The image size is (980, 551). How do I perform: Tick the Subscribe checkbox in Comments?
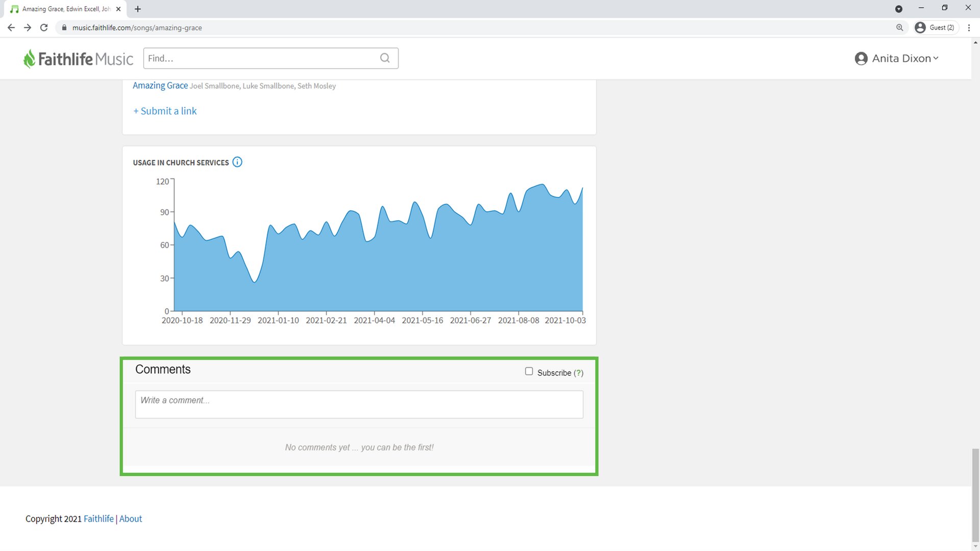coord(529,371)
